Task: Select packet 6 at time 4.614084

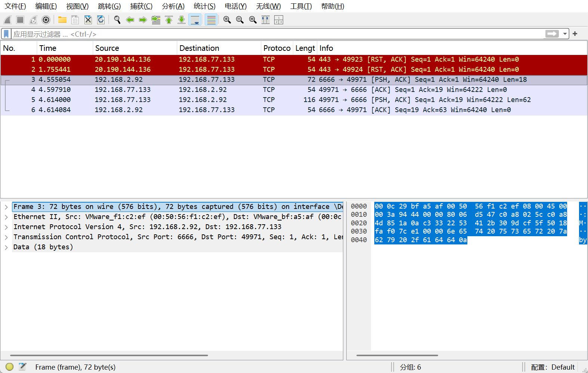Action: pos(294,110)
